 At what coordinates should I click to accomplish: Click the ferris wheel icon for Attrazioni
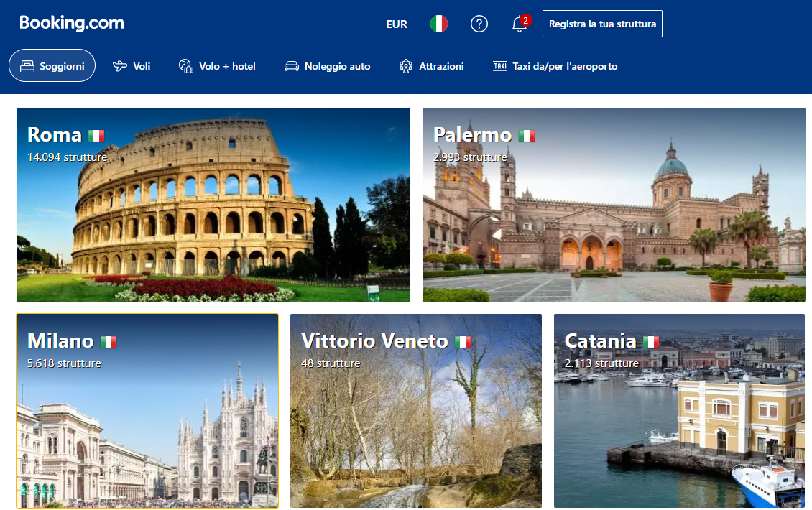406,66
